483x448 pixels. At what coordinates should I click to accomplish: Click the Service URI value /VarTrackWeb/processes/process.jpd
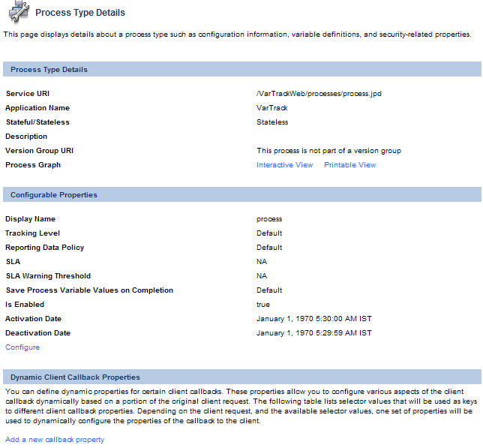pos(319,94)
